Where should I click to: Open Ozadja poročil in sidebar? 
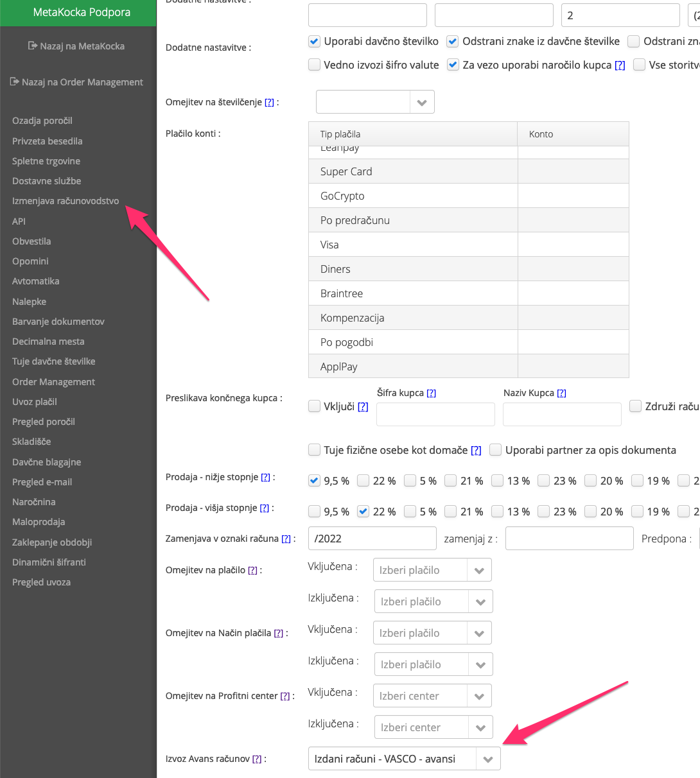[x=42, y=121]
